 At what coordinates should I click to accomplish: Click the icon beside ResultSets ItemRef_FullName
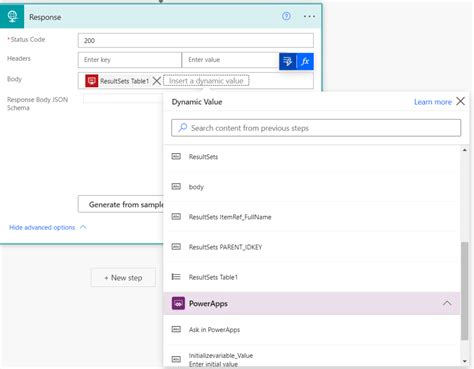tap(176, 217)
